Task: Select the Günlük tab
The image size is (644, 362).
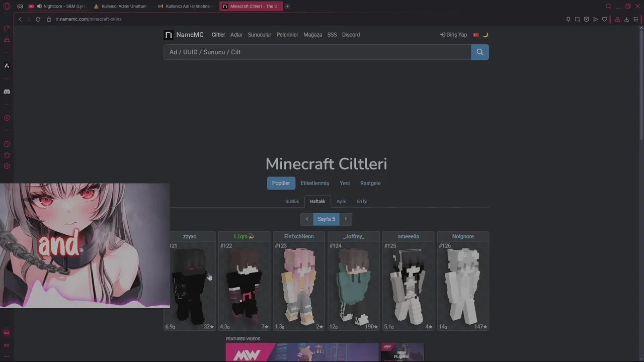Action: tap(292, 201)
